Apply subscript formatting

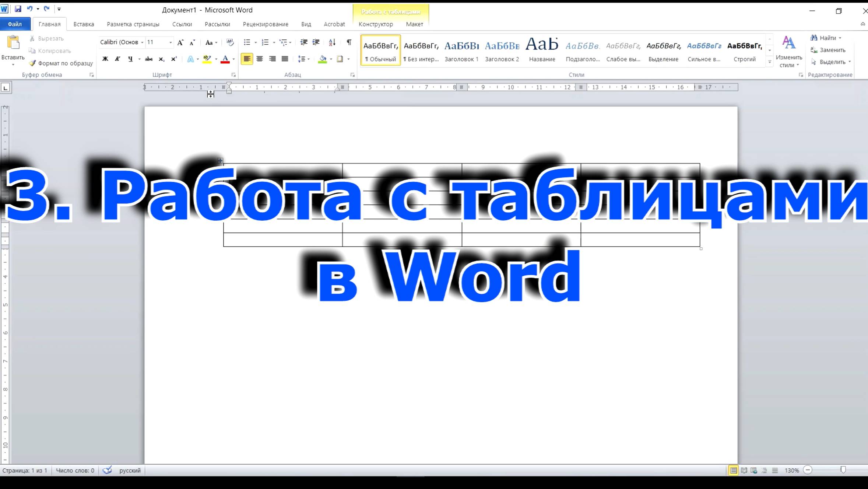tap(161, 59)
